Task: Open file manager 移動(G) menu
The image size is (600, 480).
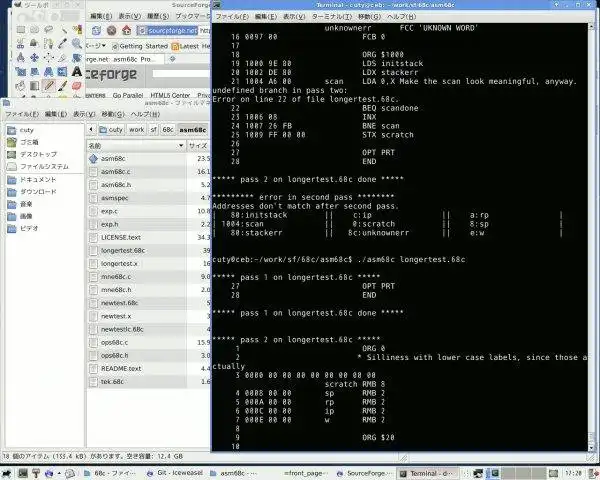Action: pyautogui.click(x=113, y=114)
